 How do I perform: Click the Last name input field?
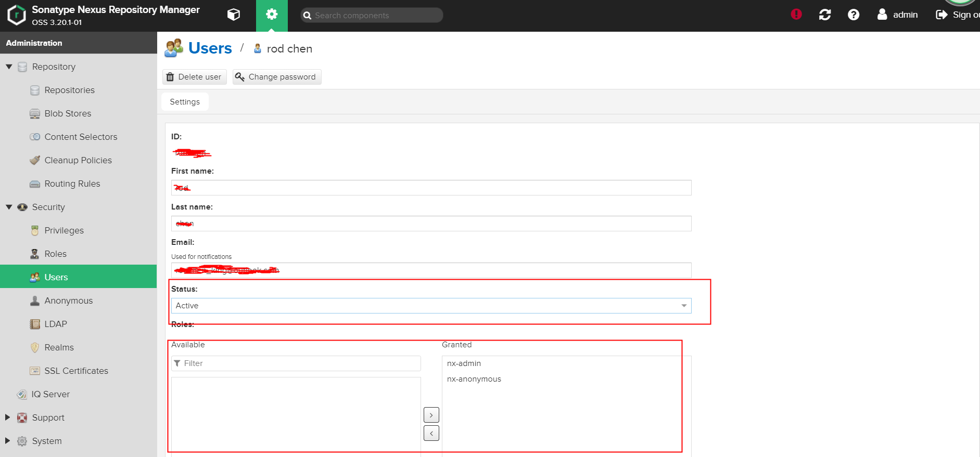pos(431,224)
